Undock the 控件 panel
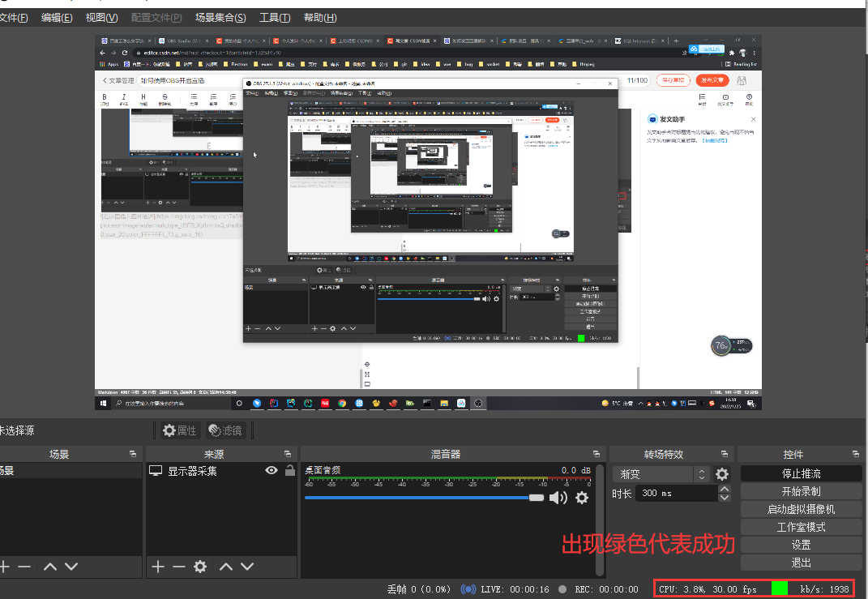Screen dimensions: 868x599 click(x=855, y=454)
